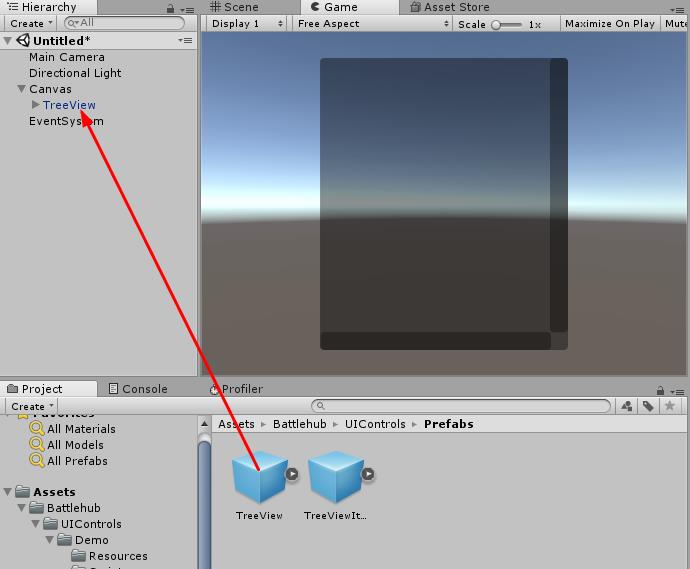Click the Resources folder icon
This screenshot has width=690, height=569.
tap(78, 556)
